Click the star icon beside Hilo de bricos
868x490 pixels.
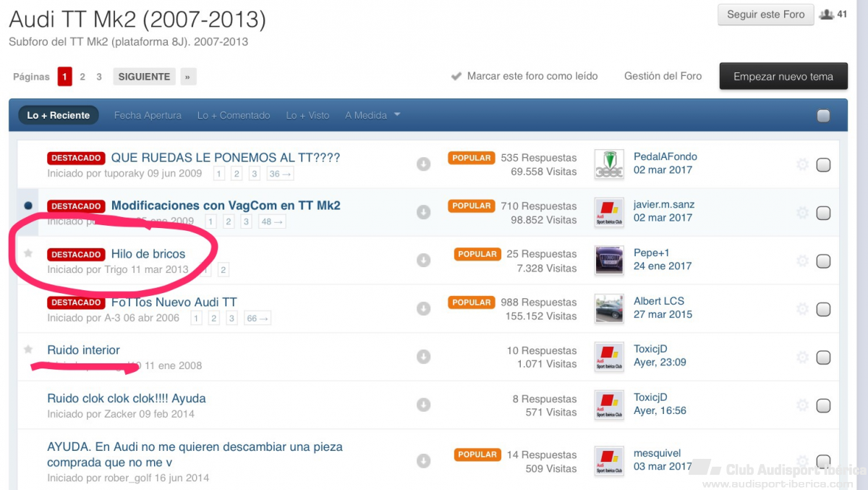[28, 253]
